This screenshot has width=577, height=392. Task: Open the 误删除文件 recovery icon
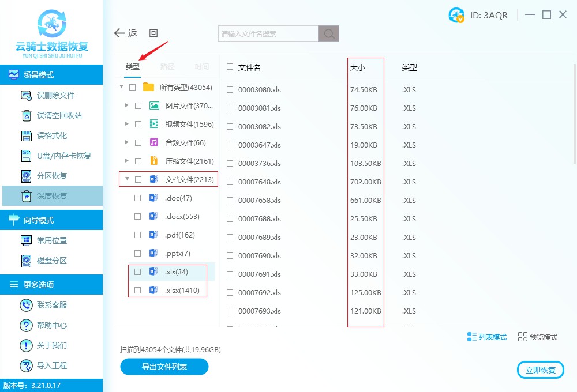[26, 95]
